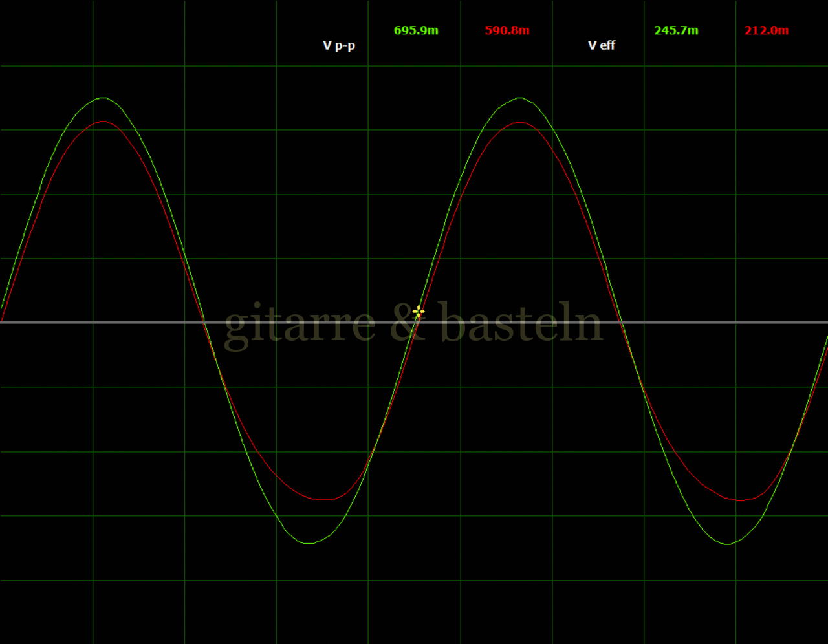828x644 pixels.
Task: Click the red V eff value 212.0m
Action: pos(767,30)
